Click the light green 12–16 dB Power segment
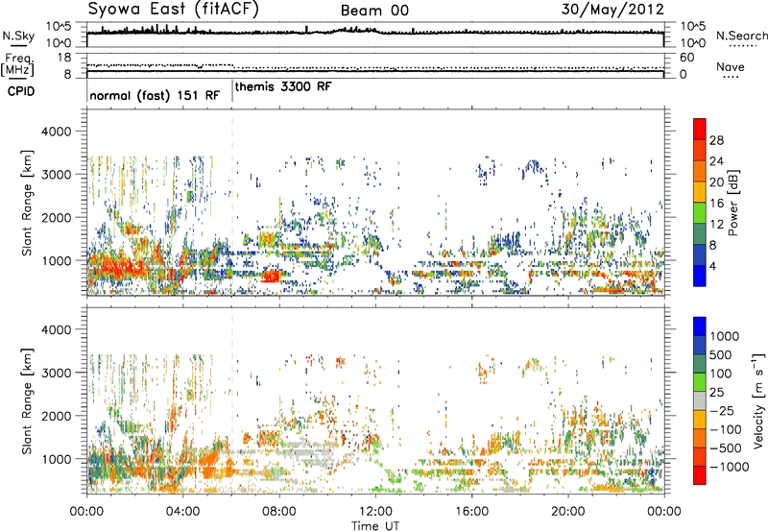Image resolution: width=768 pixels, height=532 pixels. (700, 213)
